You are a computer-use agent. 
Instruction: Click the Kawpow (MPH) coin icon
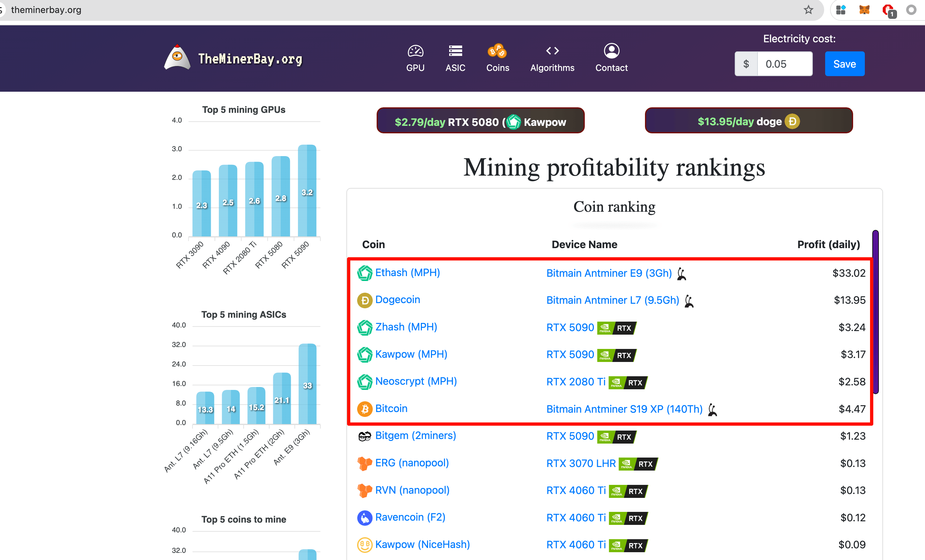(365, 355)
